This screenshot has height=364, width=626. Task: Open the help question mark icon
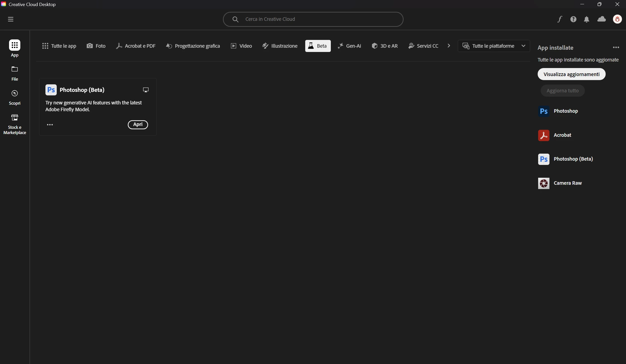[x=573, y=19]
